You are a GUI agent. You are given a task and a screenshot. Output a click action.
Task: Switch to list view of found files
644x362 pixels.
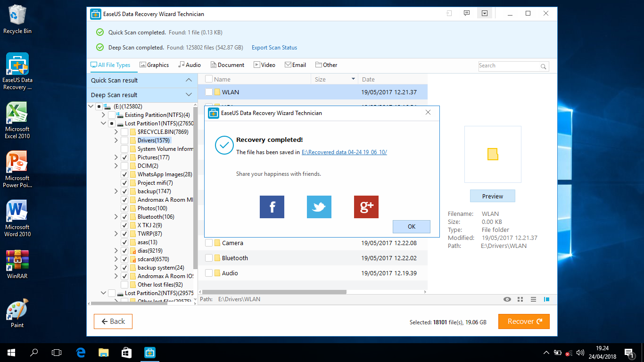pyautogui.click(x=534, y=299)
